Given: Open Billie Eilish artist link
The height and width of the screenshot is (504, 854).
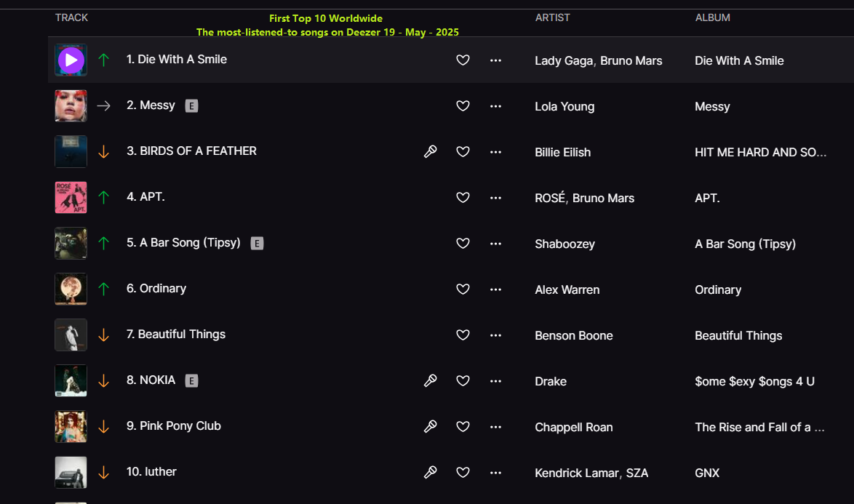Looking at the screenshot, I should [562, 153].
